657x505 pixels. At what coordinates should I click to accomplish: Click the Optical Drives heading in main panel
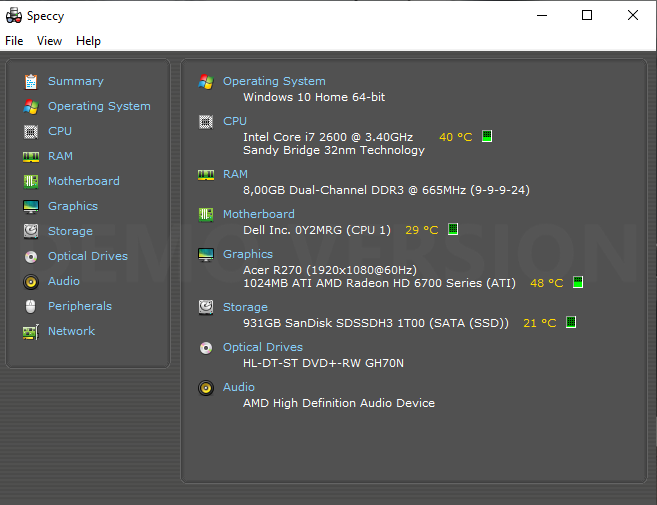coord(262,347)
